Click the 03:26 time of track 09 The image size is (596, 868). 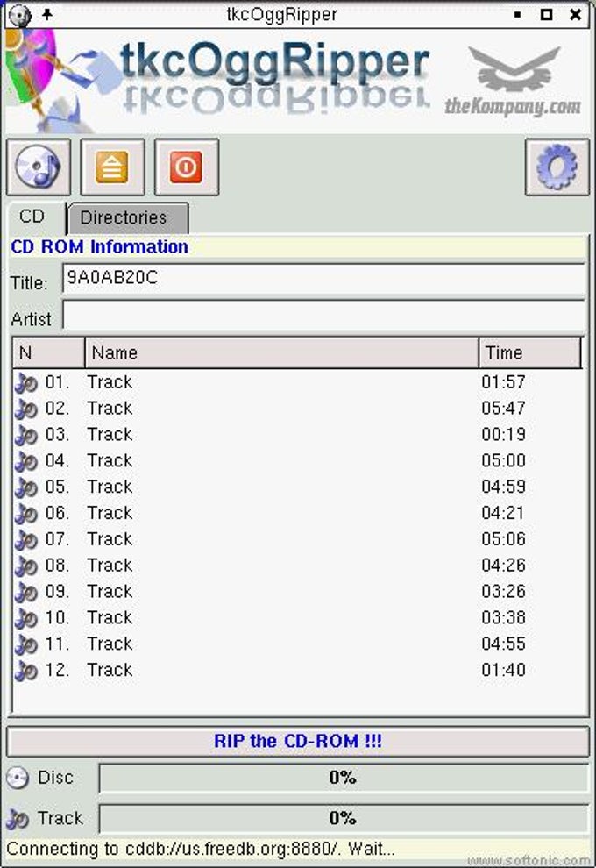coord(503,591)
